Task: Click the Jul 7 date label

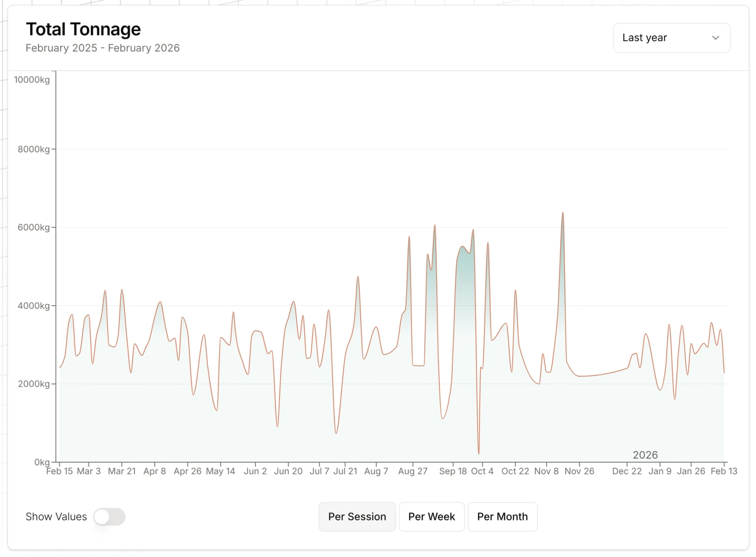Action: coord(319,471)
